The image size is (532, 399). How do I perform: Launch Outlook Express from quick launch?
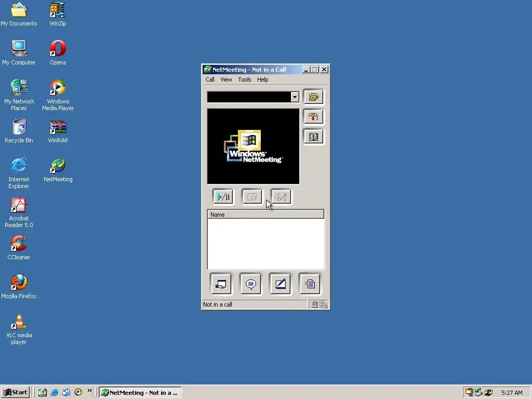(66, 393)
